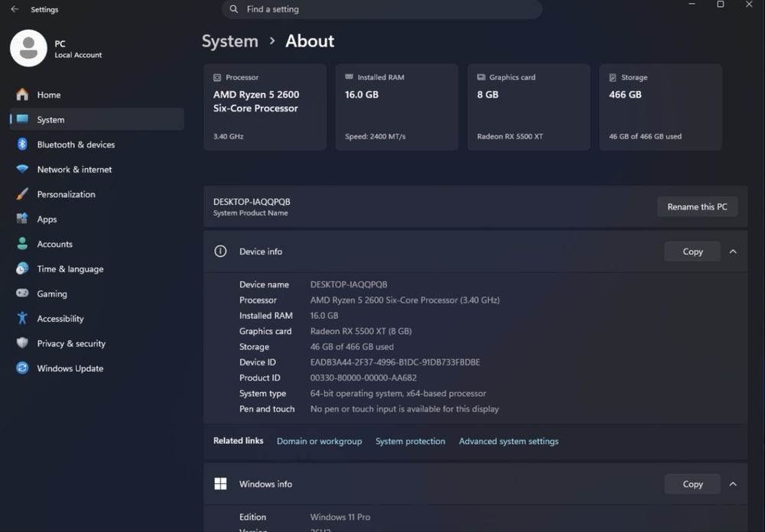
Task: Click the Graphics card icon on card
Action: (x=481, y=77)
